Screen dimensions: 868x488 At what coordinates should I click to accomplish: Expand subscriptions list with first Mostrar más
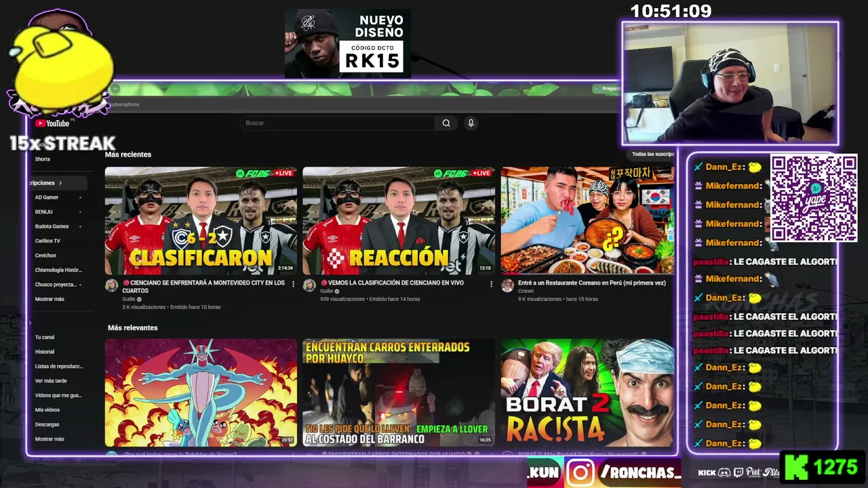pyautogui.click(x=50, y=299)
